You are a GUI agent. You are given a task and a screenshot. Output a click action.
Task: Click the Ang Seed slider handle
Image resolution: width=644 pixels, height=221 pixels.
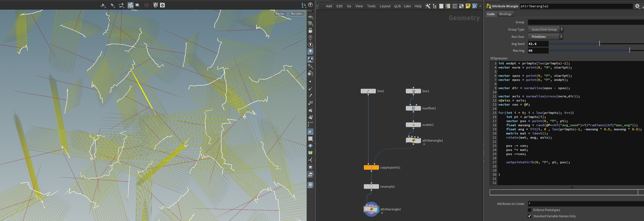point(599,44)
